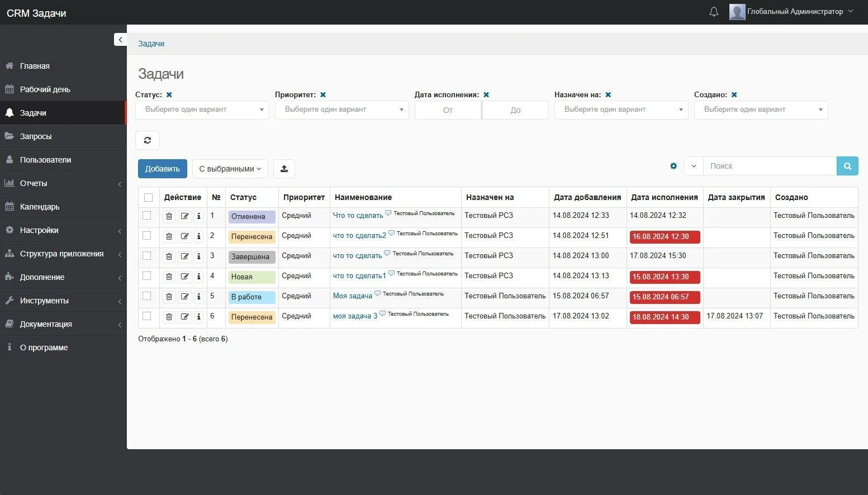Viewport: 868px width, 495px height.
Task: Click the notification bell icon
Action: point(714,12)
